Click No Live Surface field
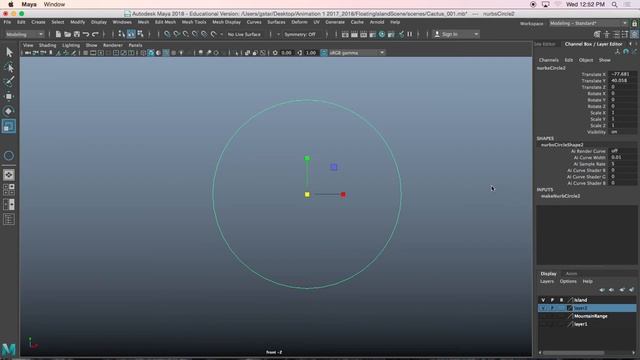This screenshot has height=360, width=640. [244, 34]
